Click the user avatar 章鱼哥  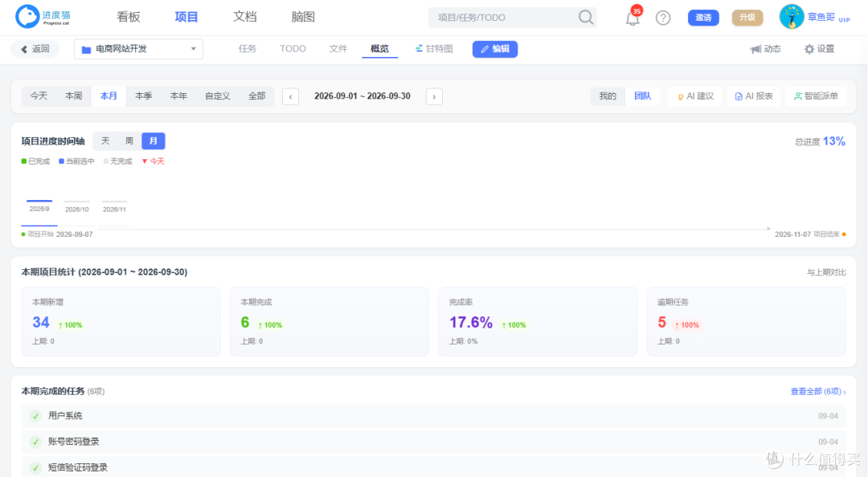(x=791, y=17)
